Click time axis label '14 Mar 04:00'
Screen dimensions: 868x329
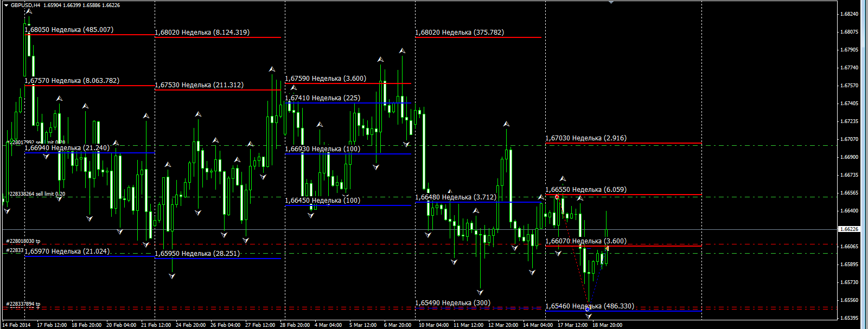[x=538, y=325]
